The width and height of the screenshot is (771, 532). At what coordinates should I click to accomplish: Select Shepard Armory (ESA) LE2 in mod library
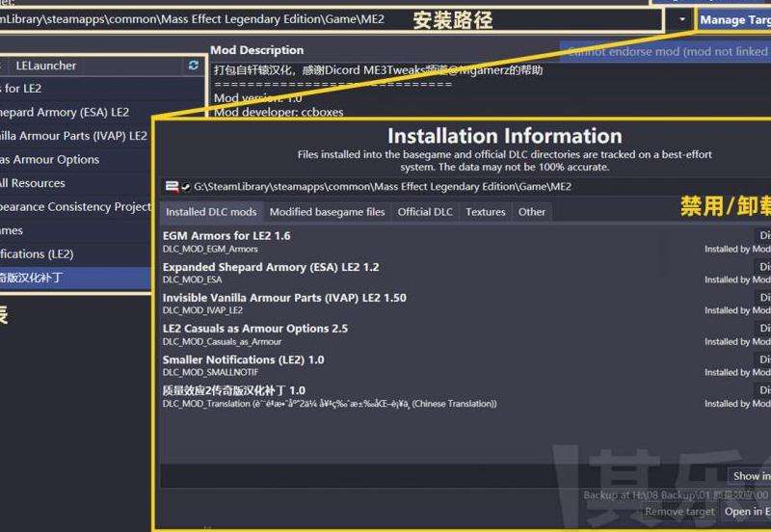76,112
